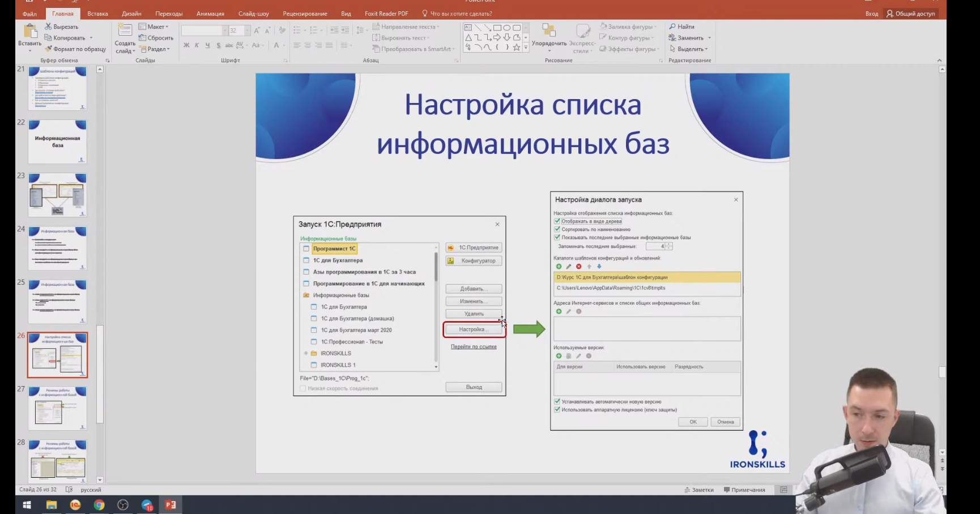Open Windows Start menu
Viewport: 980px width, 514px height.
(27, 504)
